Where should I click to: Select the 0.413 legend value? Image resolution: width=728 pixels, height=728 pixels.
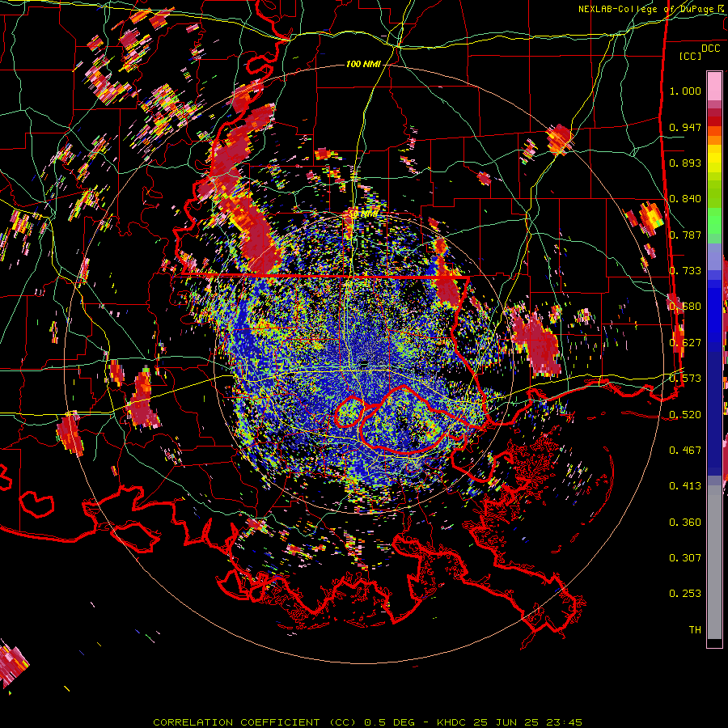point(685,486)
